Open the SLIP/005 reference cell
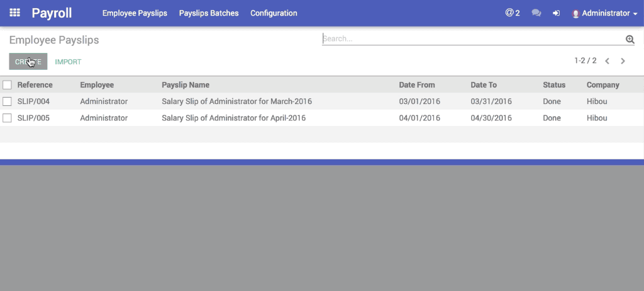The width and height of the screenshot is (644, 291). (33, 118)
